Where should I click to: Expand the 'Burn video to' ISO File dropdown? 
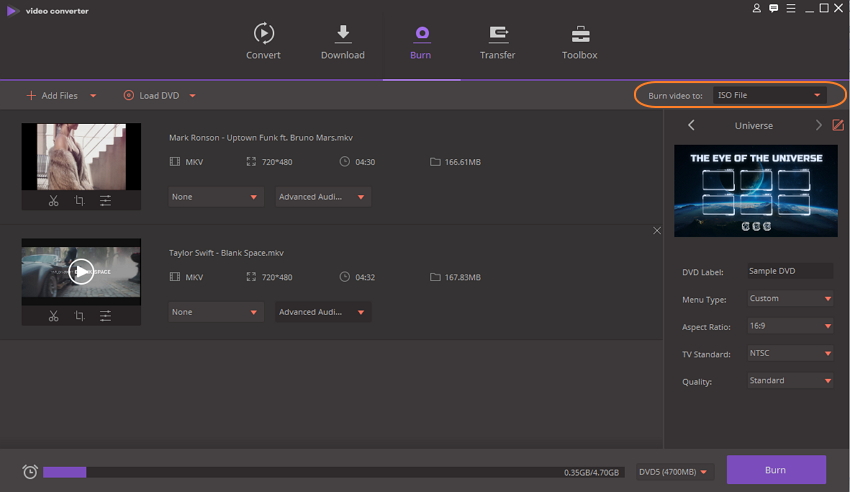(x=768, y=95)
